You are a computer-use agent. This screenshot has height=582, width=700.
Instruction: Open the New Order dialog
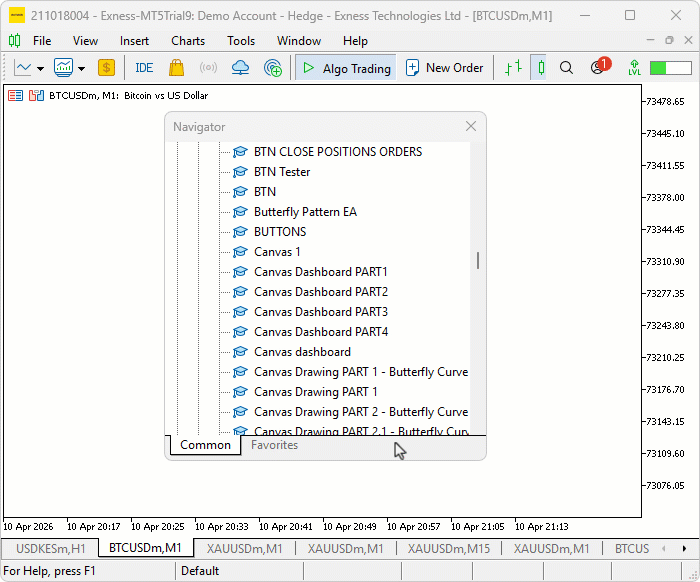tap(445, 68)
